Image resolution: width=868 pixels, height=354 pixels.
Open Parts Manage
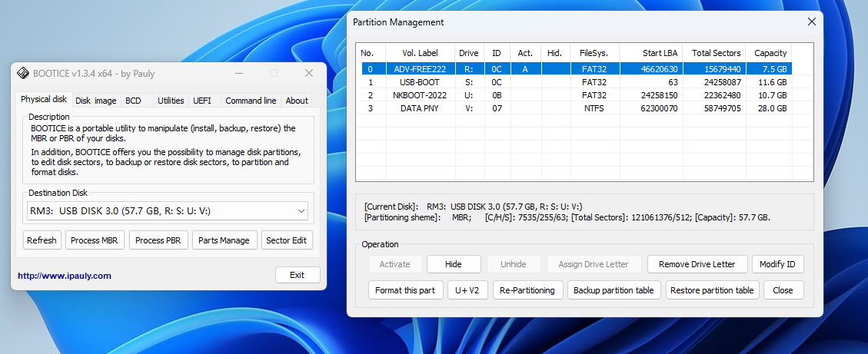click(224, 240)
